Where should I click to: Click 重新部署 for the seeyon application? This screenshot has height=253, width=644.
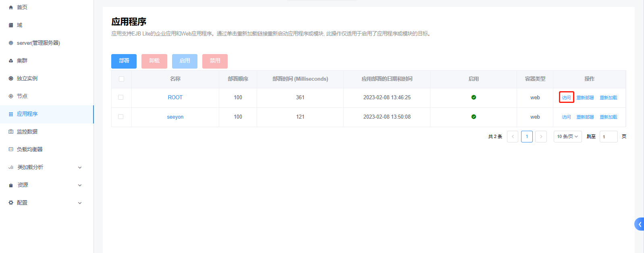coord(585,117)
